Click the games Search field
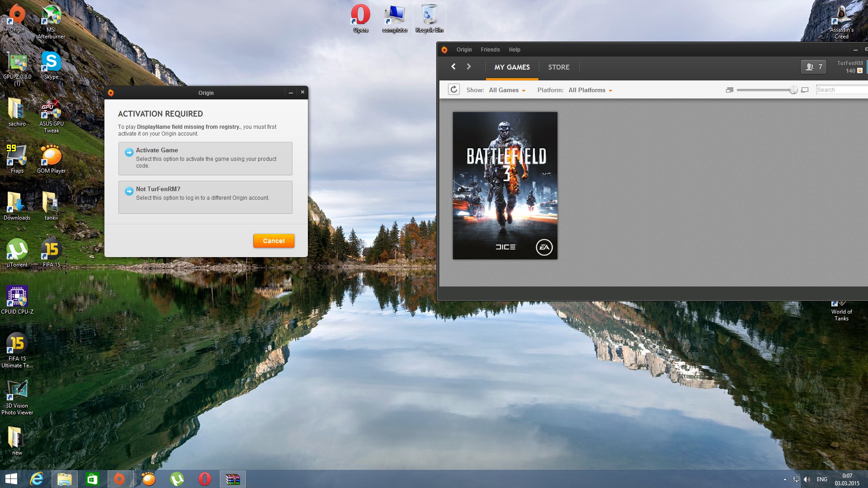868x488 pixels. tap(841, 90)
